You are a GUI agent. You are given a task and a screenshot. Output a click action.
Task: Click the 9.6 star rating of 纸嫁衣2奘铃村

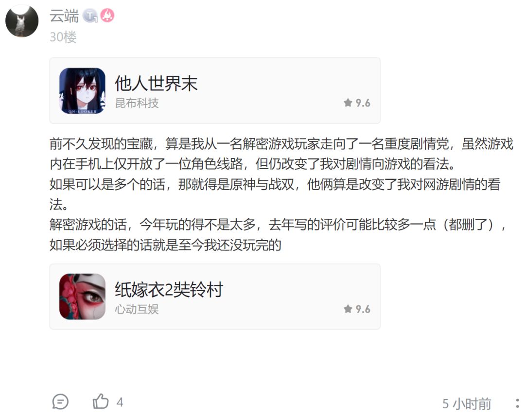(357, 309)
